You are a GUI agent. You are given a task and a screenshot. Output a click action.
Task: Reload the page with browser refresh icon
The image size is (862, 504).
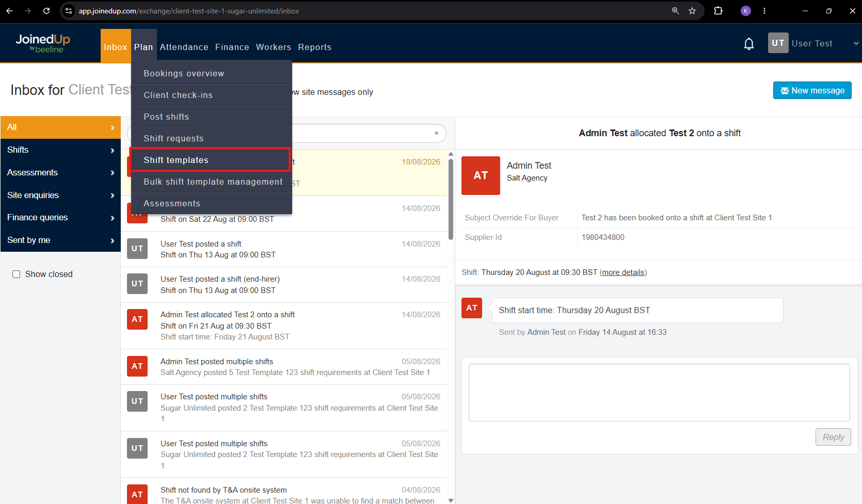(46, 11)
